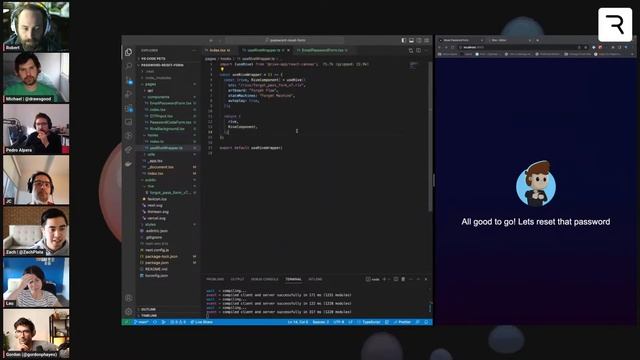Open the Source Control view
The width and height of the screenshot is (640, 360).
129,80
